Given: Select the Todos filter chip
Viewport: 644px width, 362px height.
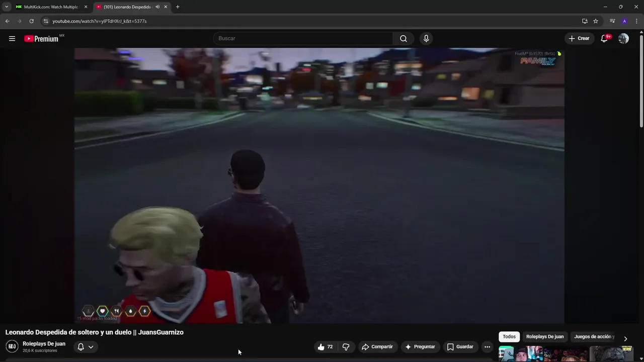Looking at the screenshot, I should point(509,336).
